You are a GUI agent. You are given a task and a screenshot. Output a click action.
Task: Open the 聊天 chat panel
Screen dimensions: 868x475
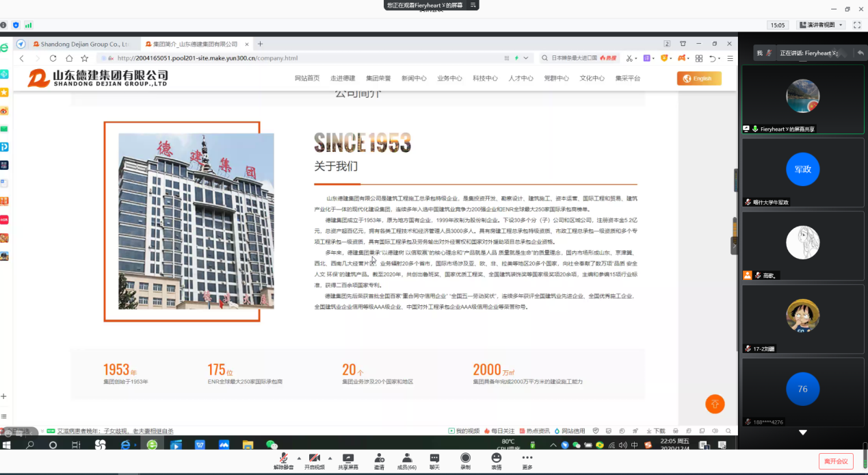point(434,461)
